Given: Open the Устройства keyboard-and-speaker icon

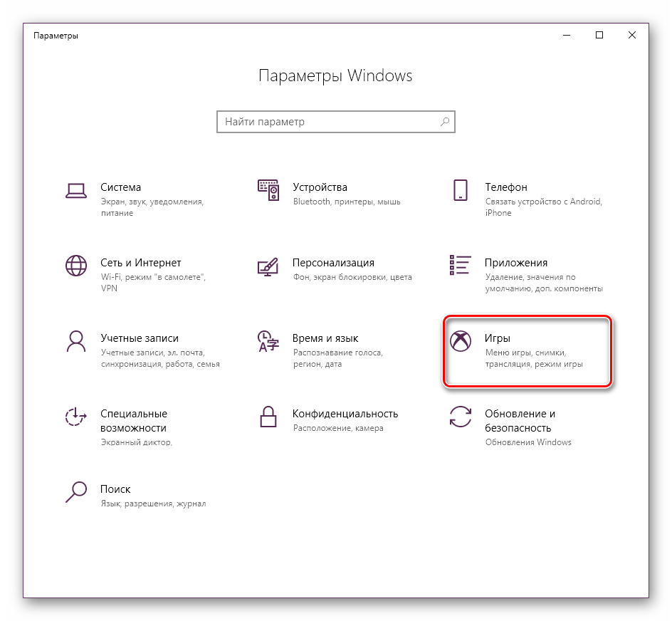Looking at the screenshot, I should [x=268, y=190].
